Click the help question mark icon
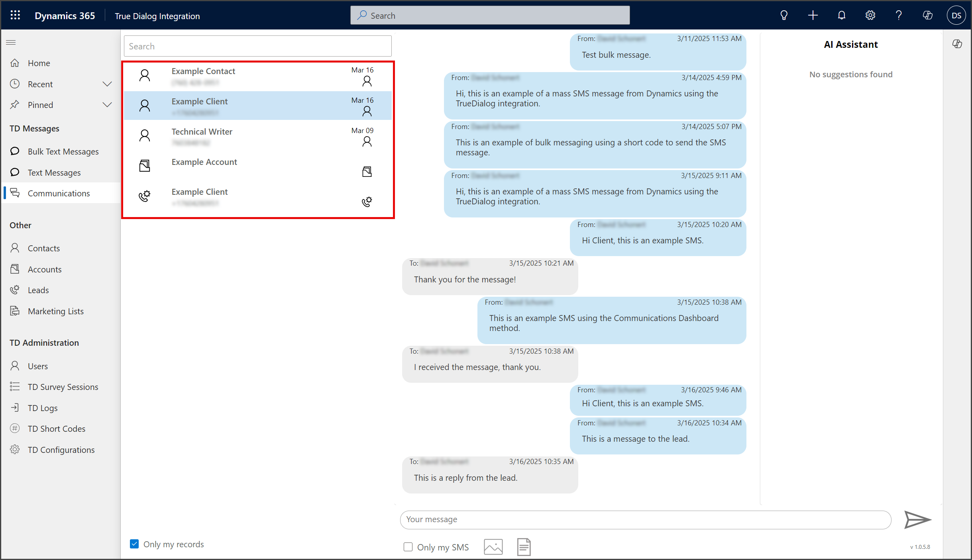 coord(899,16)
